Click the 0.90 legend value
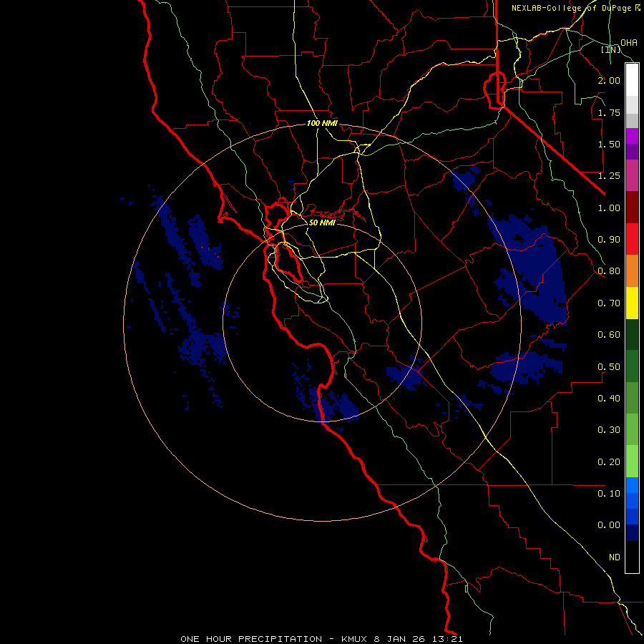Image resolution: width=644 pixels, height=644 pixels. (609, 240)
